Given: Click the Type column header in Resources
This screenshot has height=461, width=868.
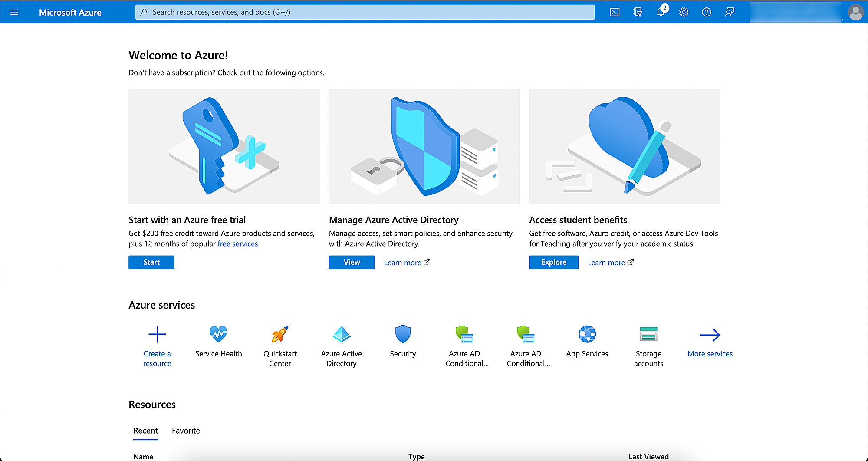Looking at the screenshot, I should (x=416, y=457).
